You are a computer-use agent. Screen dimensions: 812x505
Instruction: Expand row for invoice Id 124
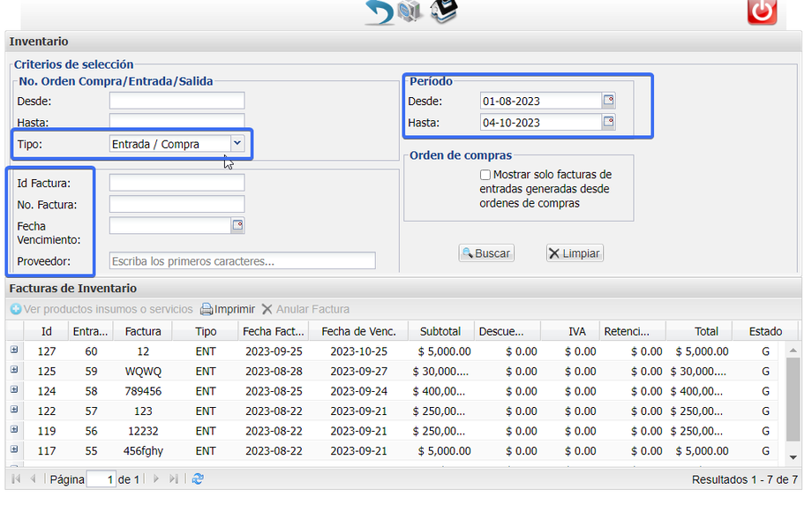click(x=14, y=390)
